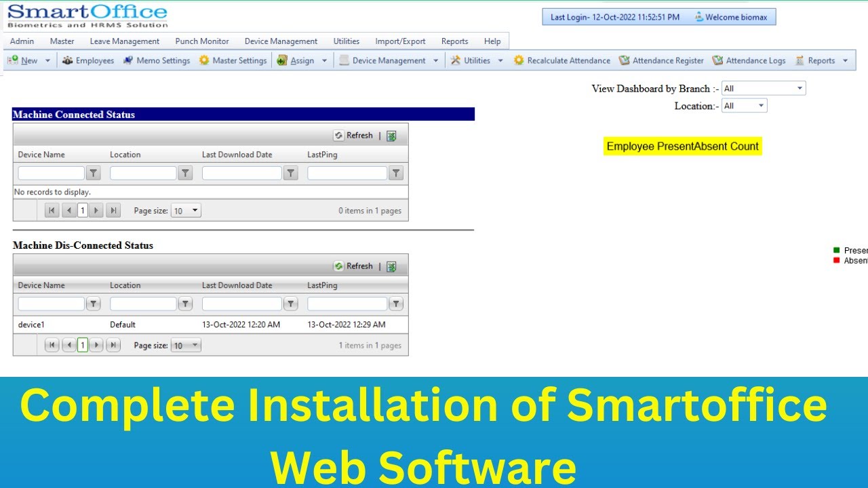
Task: Expand Reports toolbar dropdown arrow
Action: 845,60
